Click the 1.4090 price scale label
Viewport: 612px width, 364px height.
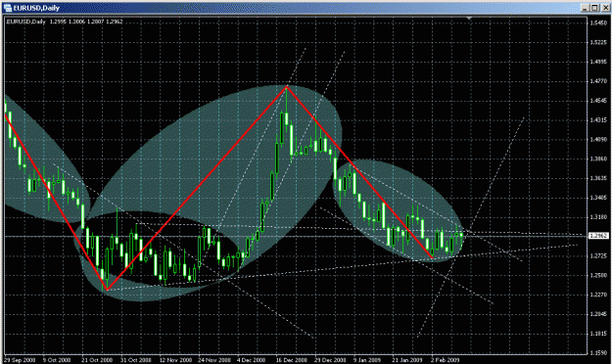[598, 139]
